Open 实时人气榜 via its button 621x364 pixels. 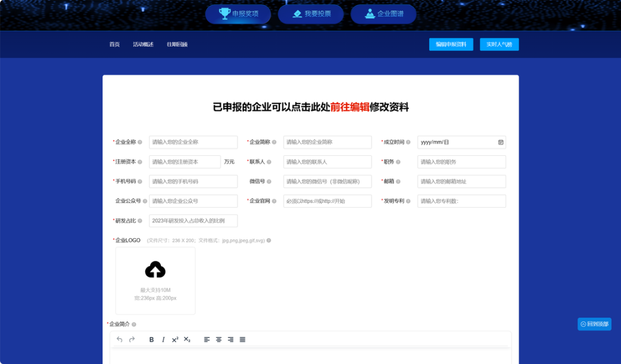499,44
